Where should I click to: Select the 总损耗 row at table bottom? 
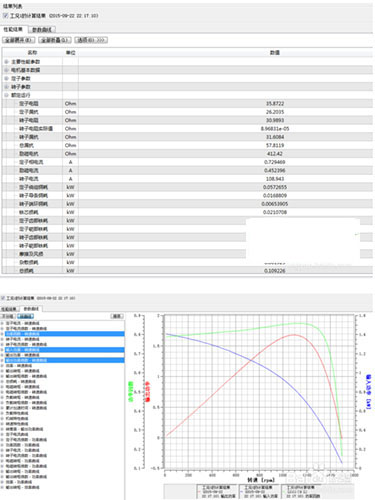click(x=187, y=271)
